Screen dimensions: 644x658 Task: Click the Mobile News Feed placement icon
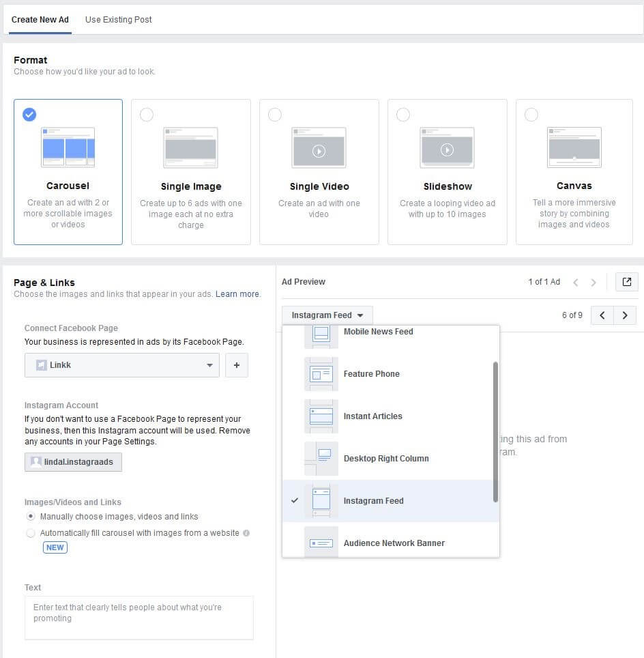pyautogui.click(x=321, y=337)
